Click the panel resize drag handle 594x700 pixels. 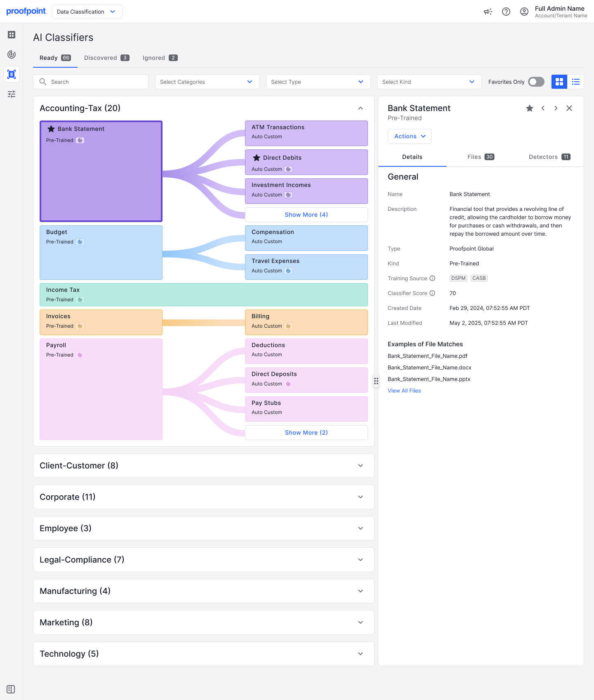click(376, 381)
